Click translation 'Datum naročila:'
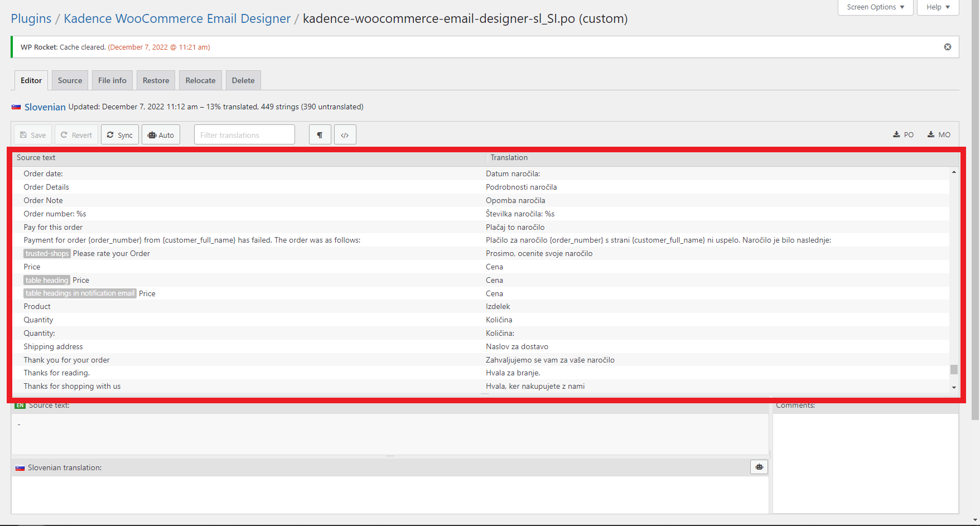This screenshot has height=526, width=980. coord(513,173)
